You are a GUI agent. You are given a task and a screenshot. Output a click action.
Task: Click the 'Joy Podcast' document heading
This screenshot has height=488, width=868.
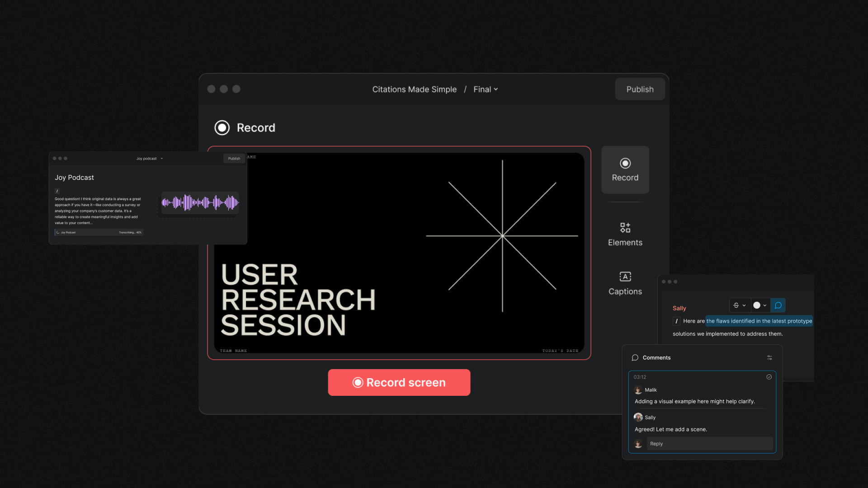[74, 178]
